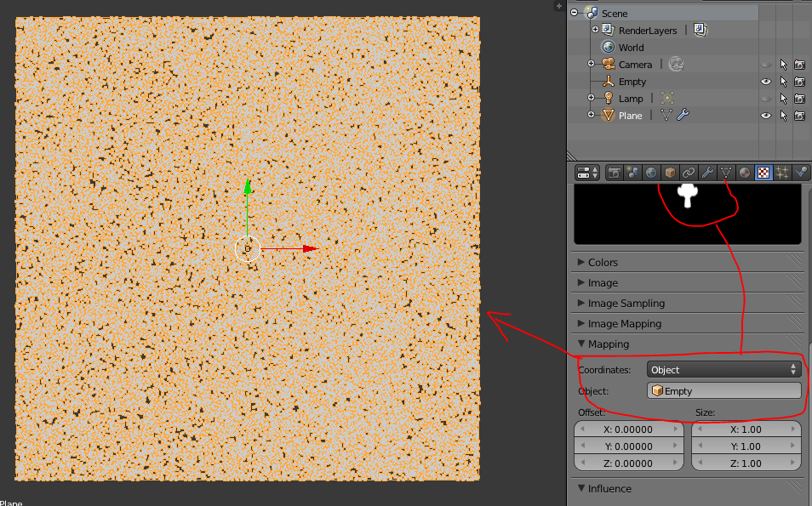812x506 pixels.
Task: Open the Object Constraints tab
Action: [689, 173]
